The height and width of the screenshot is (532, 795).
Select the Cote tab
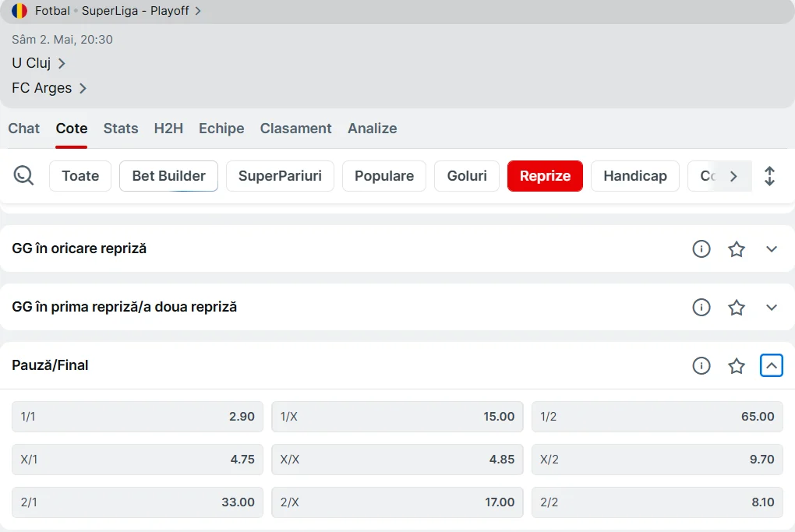[x=72, y=129]
